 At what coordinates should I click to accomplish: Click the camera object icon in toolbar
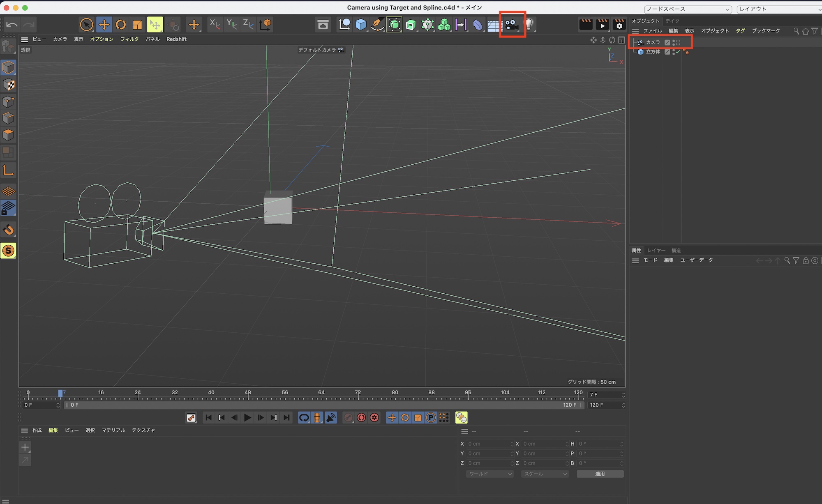tap(512, 25)
